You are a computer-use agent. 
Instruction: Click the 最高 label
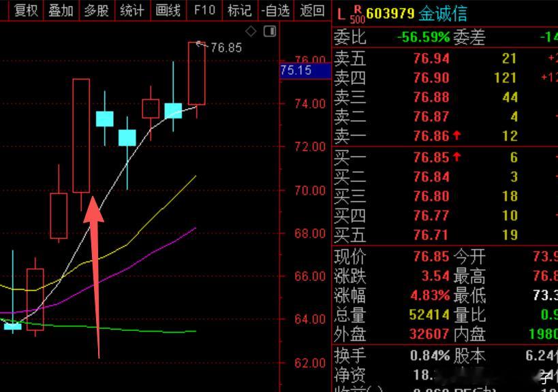469,276
